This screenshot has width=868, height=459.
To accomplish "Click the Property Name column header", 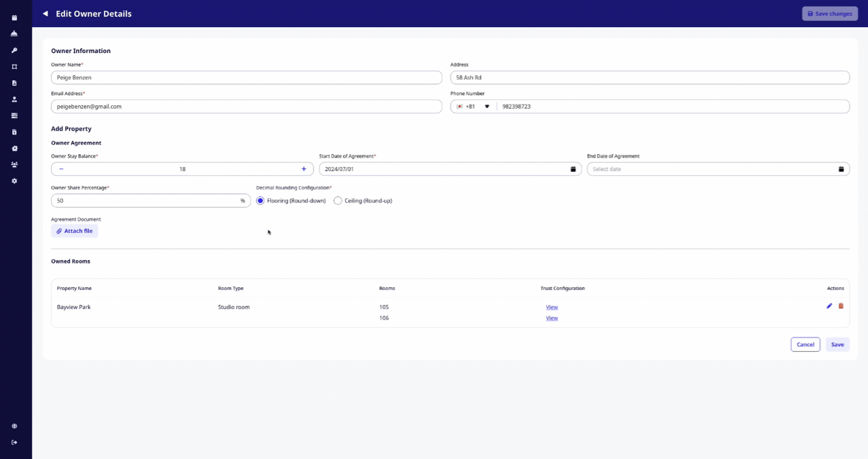I will pos(74,289).
